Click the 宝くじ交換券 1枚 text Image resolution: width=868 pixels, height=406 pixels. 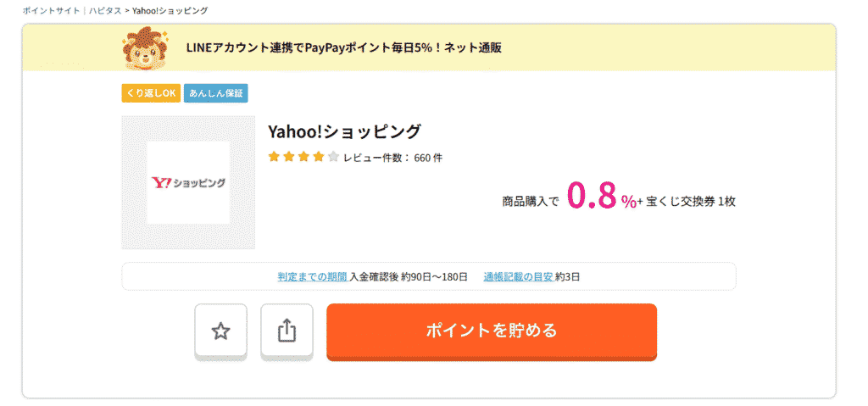(691, 202)
